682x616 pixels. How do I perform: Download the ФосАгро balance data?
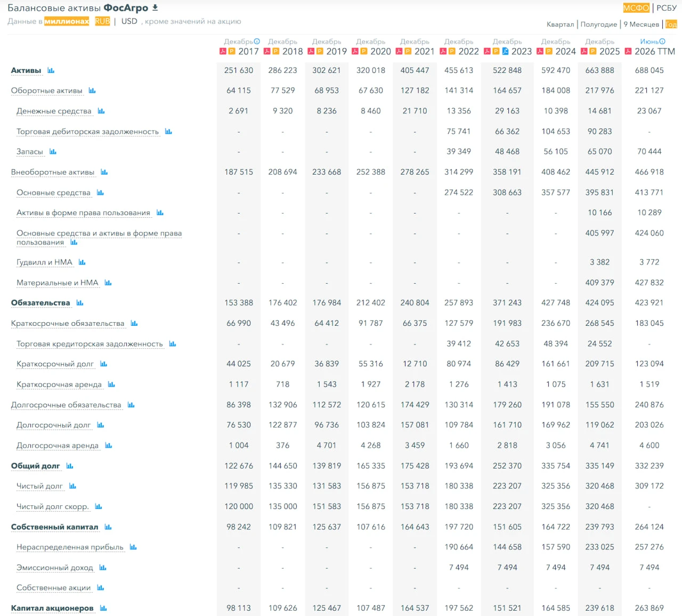pyautogui.click(x=155, y=8)
